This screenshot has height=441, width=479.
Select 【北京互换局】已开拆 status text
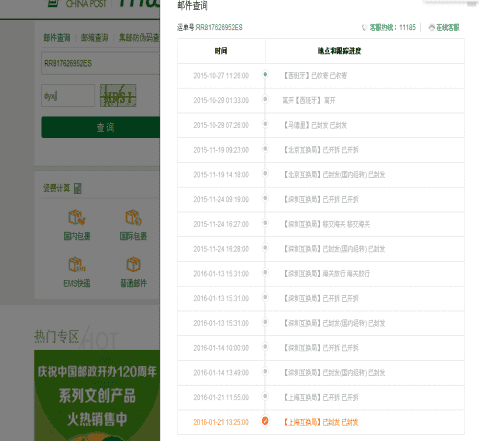coord(320,150)
